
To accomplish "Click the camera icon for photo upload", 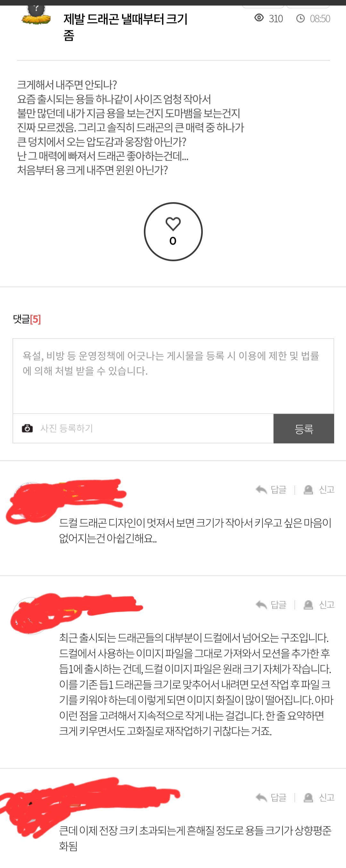I will (x=27, y=428).
